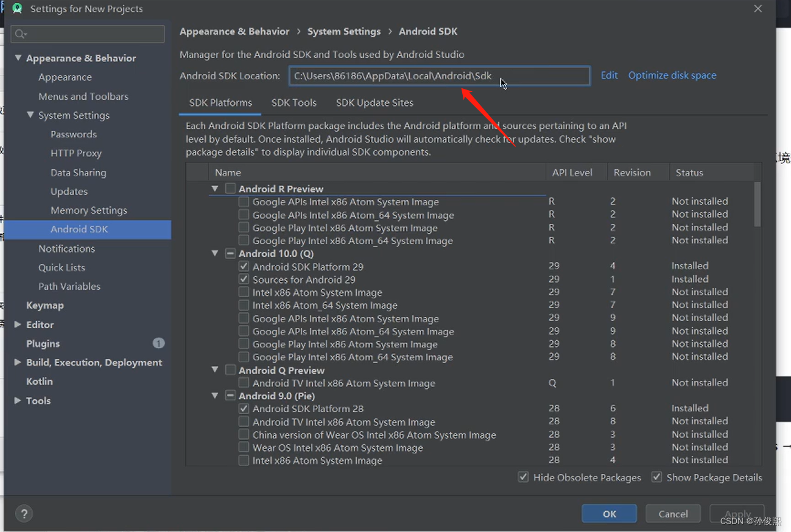791x532 pixels.
Task: Open Memory Settings page
Action: 89,211
